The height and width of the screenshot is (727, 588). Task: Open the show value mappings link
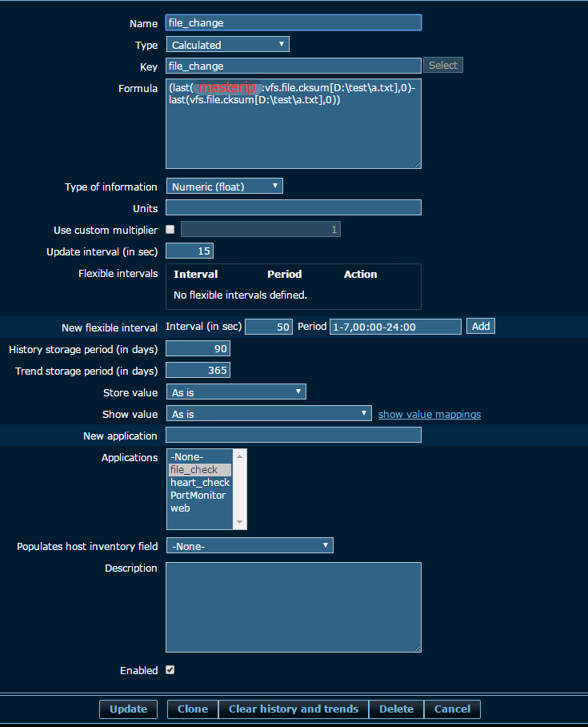pyautogui.click(x=430, y=415)
